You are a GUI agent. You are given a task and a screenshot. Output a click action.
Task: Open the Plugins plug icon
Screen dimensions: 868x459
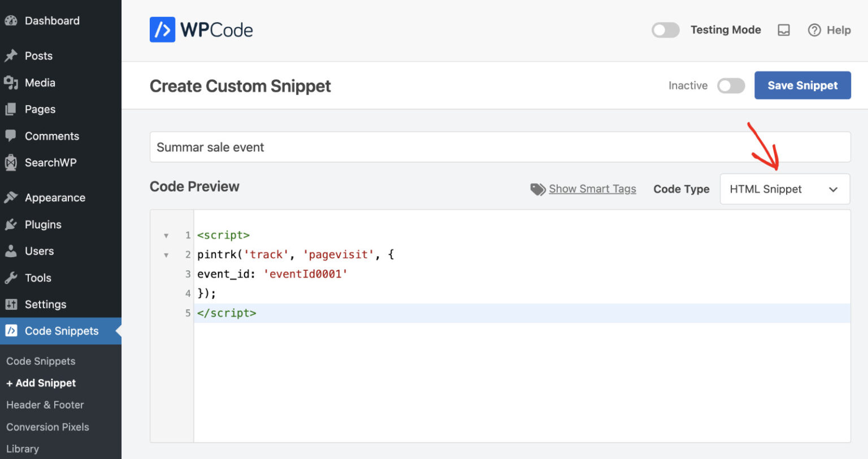pyautogui.click(x=12, y=224)
